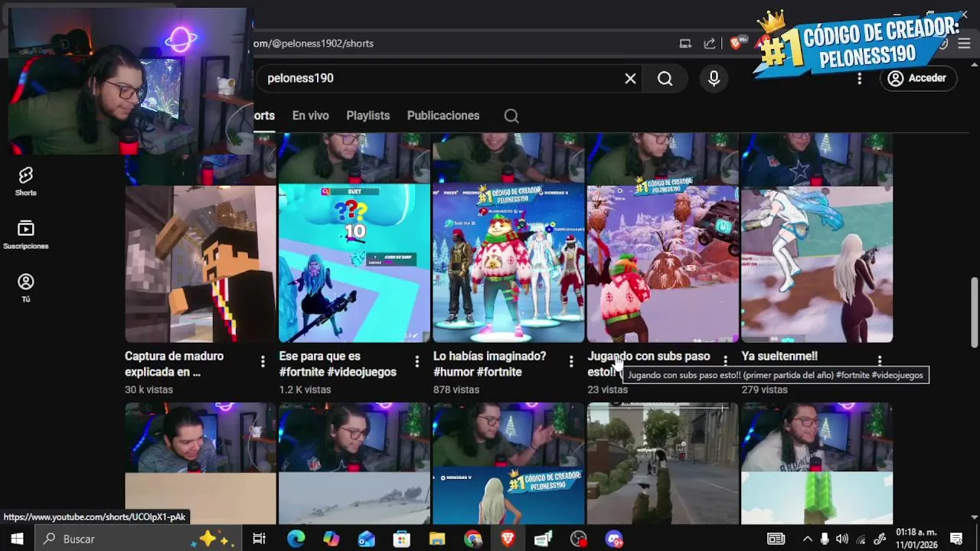The height and width of the screenshot is (551, 980).
Task: Launch Microsoft Edge from the taskbar
Action: (296, 539)
